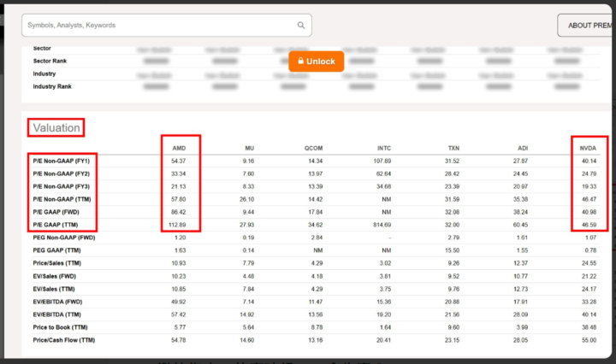
Task: Click the Sector Rank row label
Action: point(50,61)
